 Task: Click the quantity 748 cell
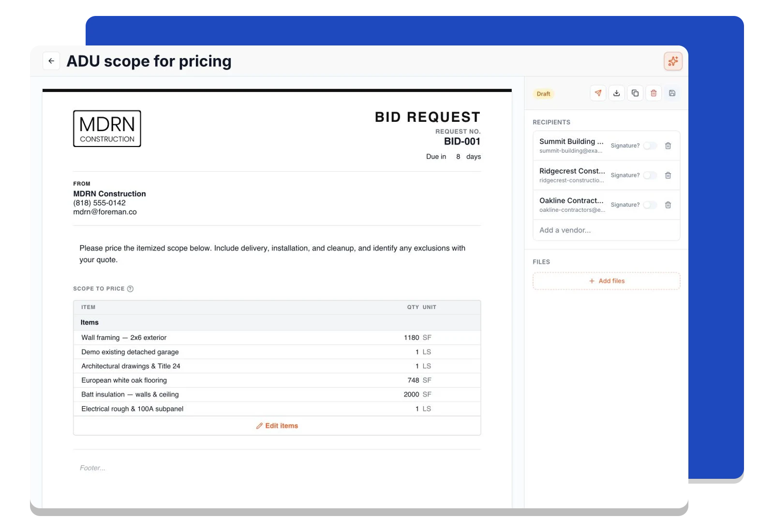[x=413, y=380]
